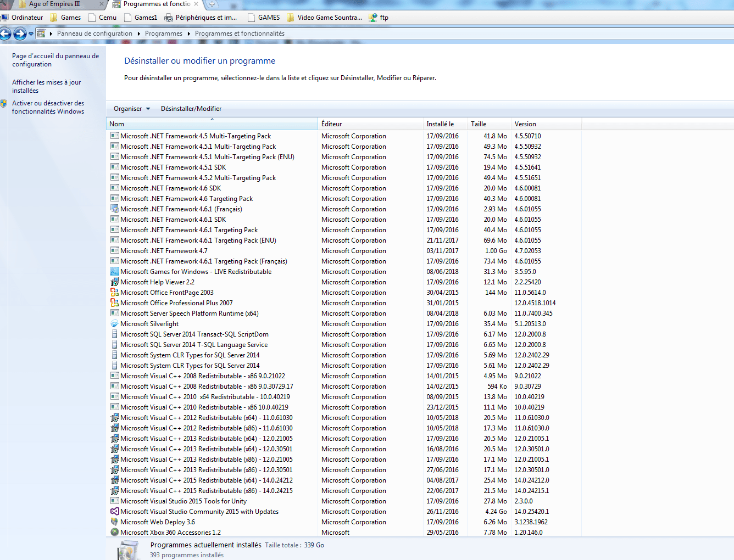Open Périphériques et imprimantes bookmark

click(201, 18)
